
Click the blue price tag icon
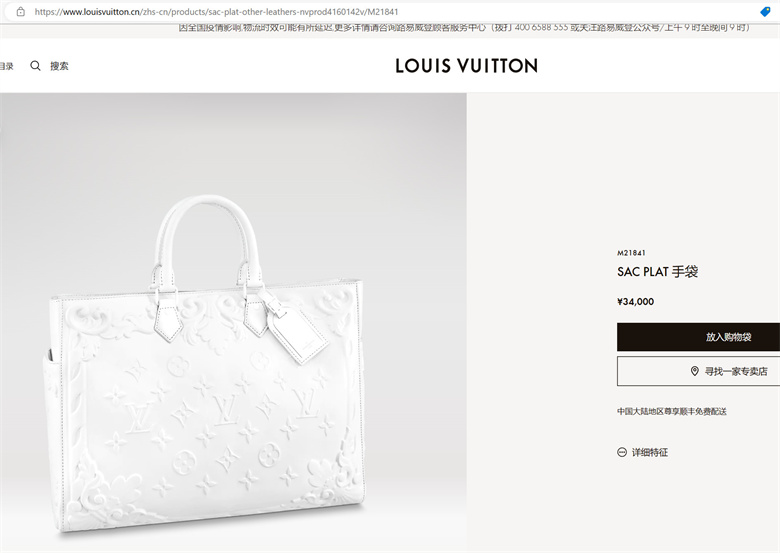click(x=766, y=12)
